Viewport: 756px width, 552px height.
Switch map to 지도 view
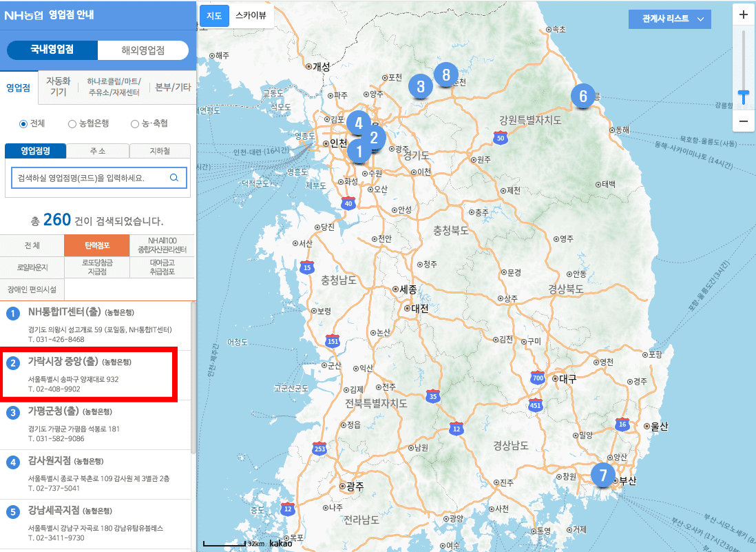pyautogui.click(x=214, y=15)
